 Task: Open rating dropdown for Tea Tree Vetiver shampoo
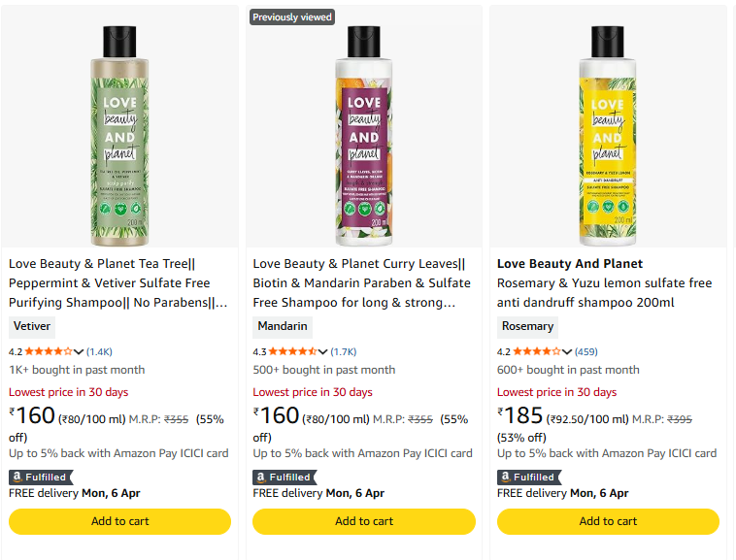80,352
